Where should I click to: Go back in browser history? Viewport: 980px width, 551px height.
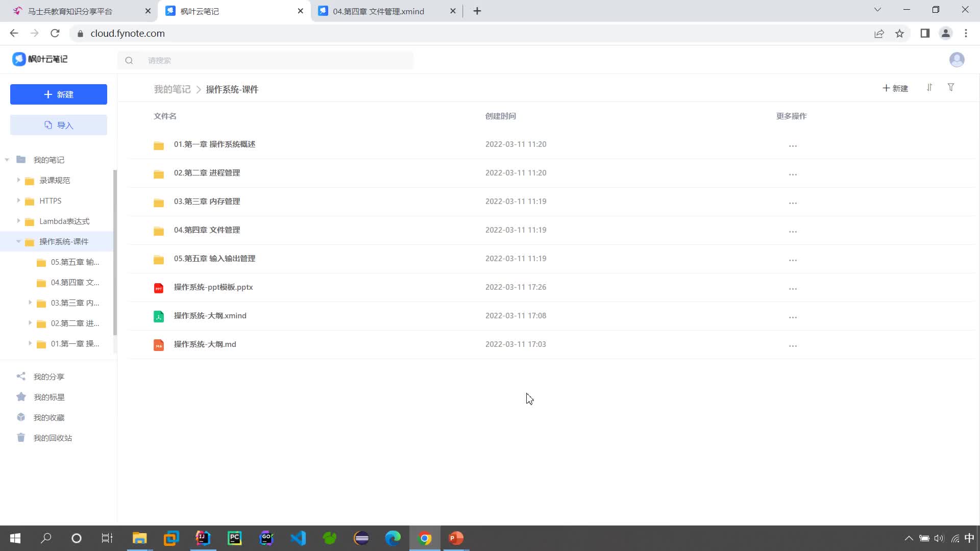coord(14,33)
